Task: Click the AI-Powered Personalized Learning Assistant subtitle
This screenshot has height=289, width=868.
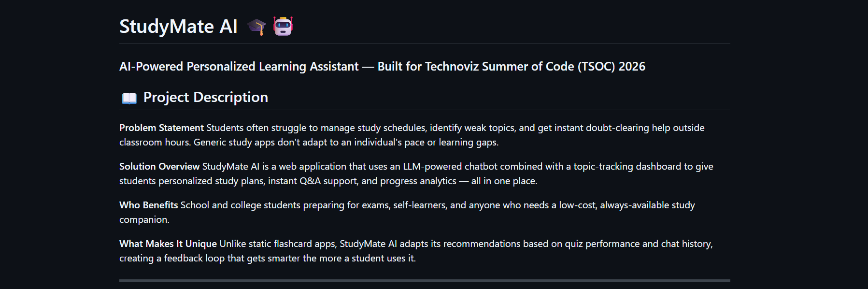Action: point(239,67)
